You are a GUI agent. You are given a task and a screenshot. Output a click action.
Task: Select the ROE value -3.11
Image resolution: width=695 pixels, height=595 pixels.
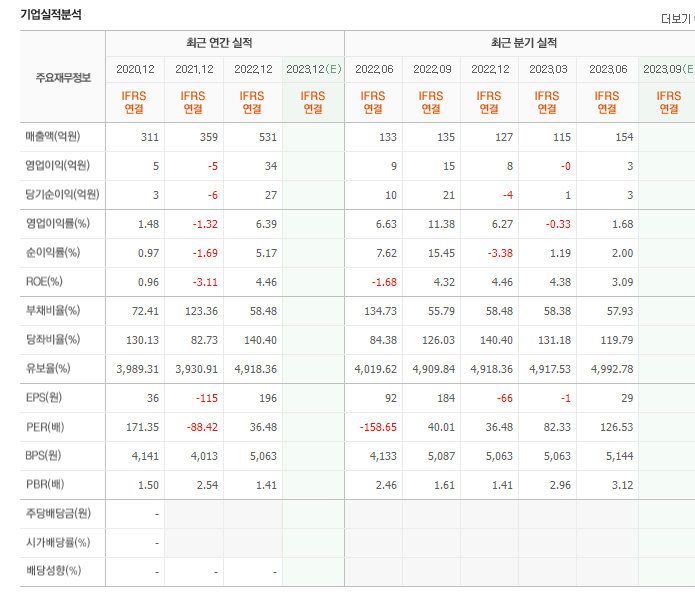tap(205, 282)
